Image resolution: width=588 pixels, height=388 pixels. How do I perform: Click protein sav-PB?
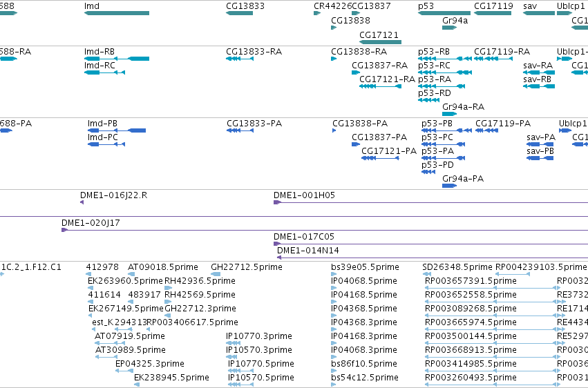(540, 158)
